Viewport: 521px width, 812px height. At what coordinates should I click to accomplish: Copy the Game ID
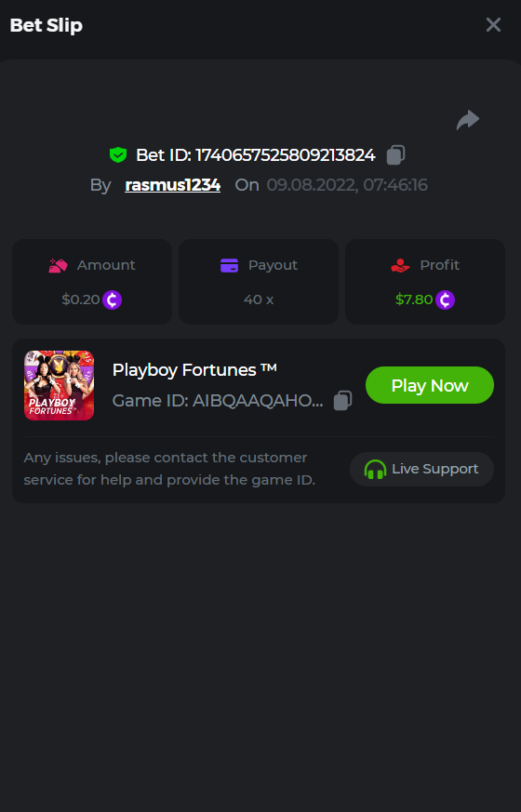342,400
